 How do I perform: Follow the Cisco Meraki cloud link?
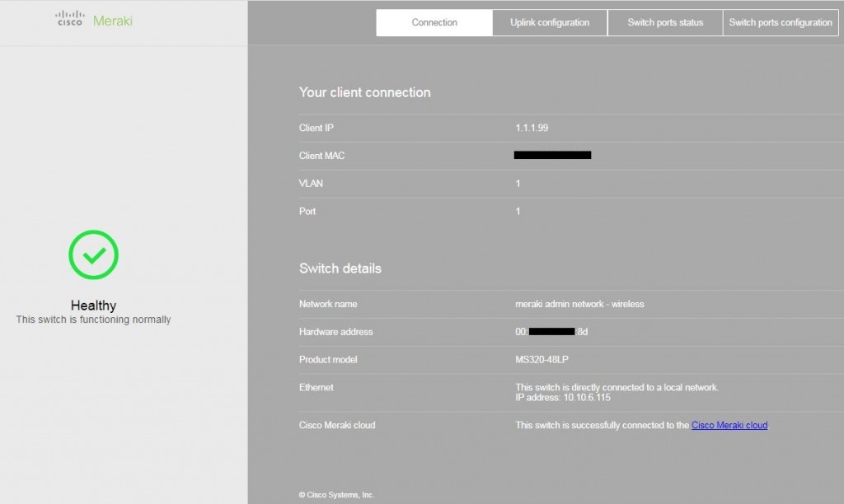729,425
